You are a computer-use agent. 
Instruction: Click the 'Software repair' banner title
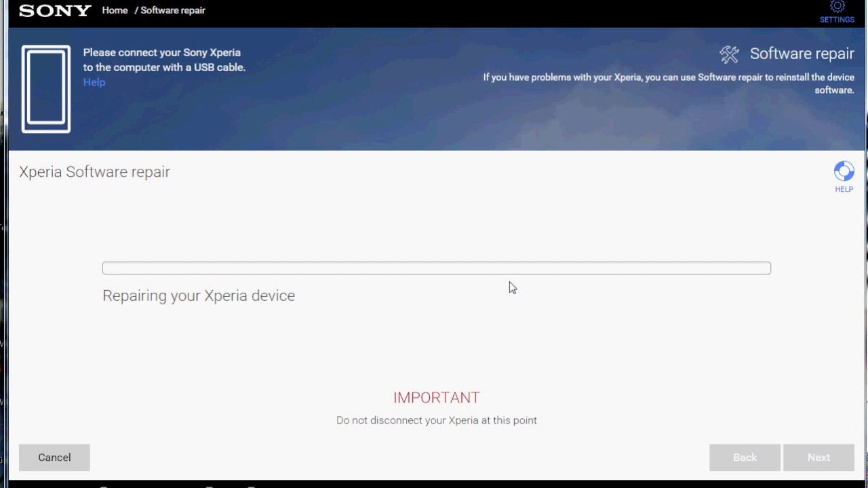pyautogui.click(x=802, y=54)
